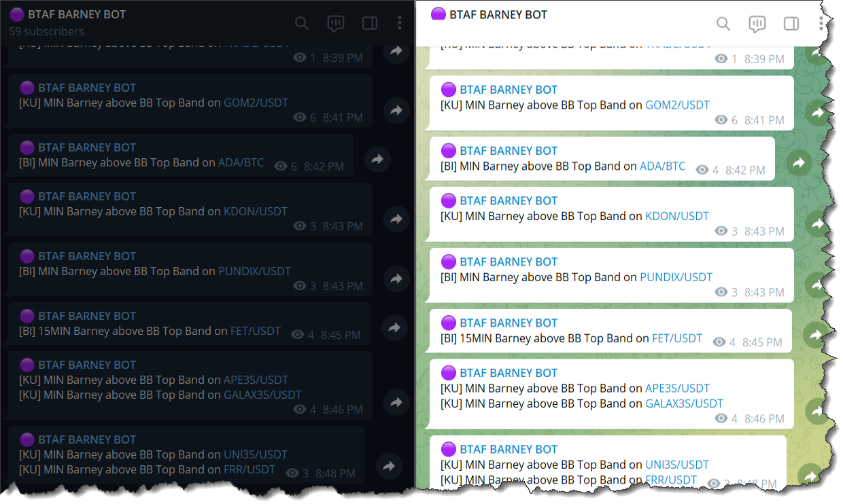The width and height of the screenshot is (843, 504).
Task: Click view count on KDON/USDT message, dark window
Action: click(305, 226)
